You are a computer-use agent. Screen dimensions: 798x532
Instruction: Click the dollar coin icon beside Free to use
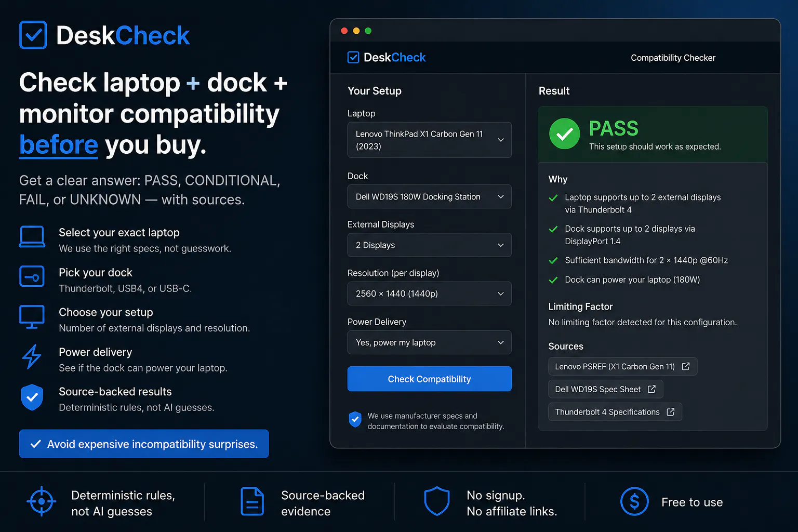point(634,502)
